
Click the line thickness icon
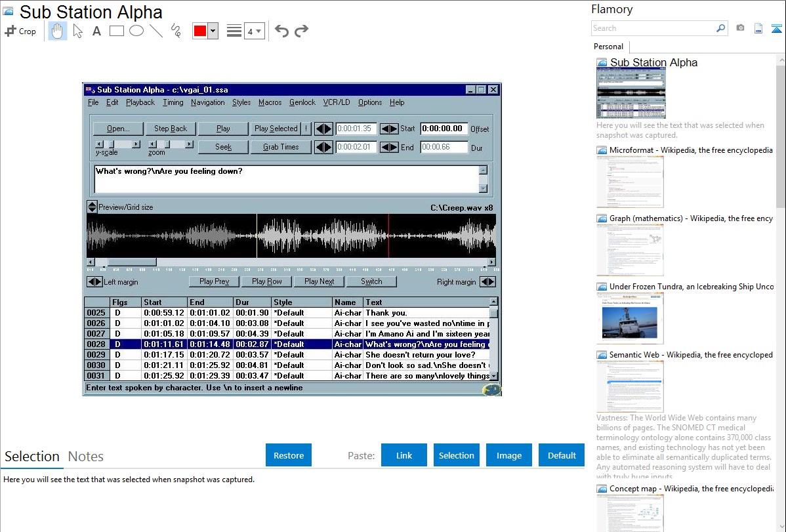tap(234, 31)
